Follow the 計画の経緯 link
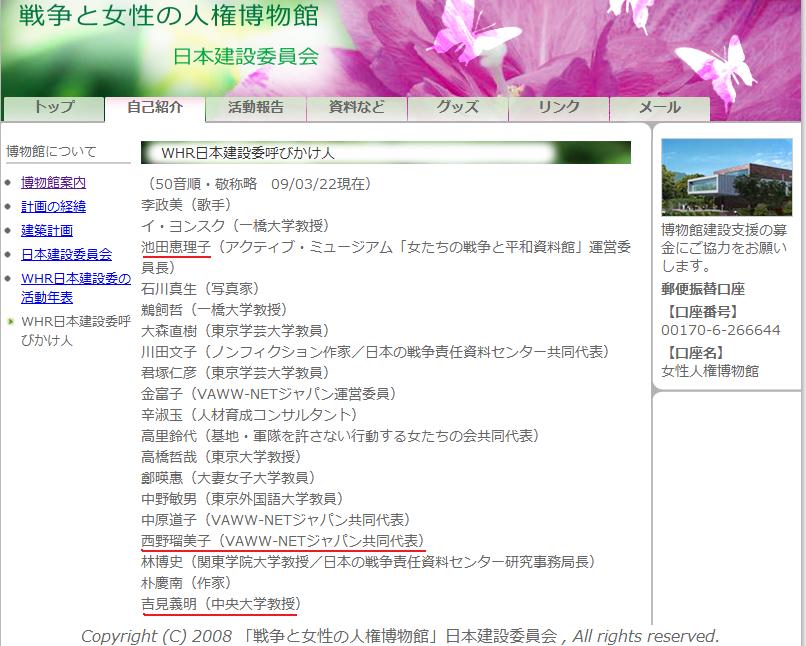The height and width of the screenshot is (646, 806). tap(53, 207)
